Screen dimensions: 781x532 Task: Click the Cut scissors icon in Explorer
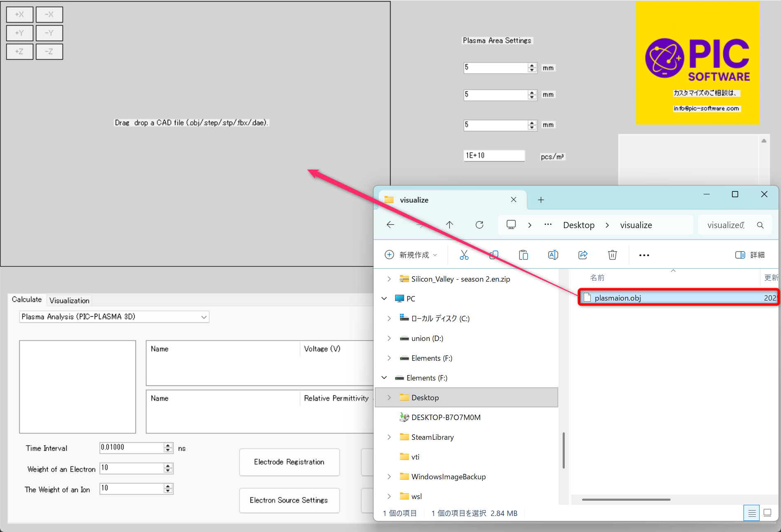click(464, 255)
